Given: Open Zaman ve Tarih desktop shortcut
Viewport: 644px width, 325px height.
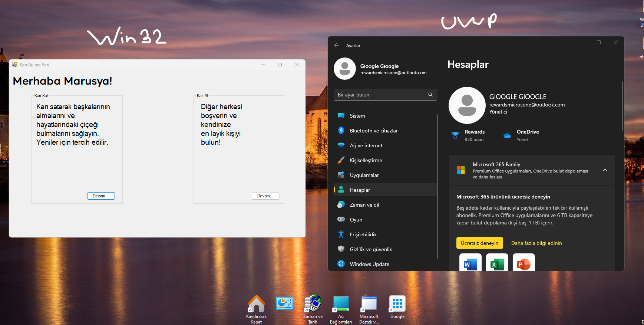Looking at the screenshot, I should coord(313,309).
